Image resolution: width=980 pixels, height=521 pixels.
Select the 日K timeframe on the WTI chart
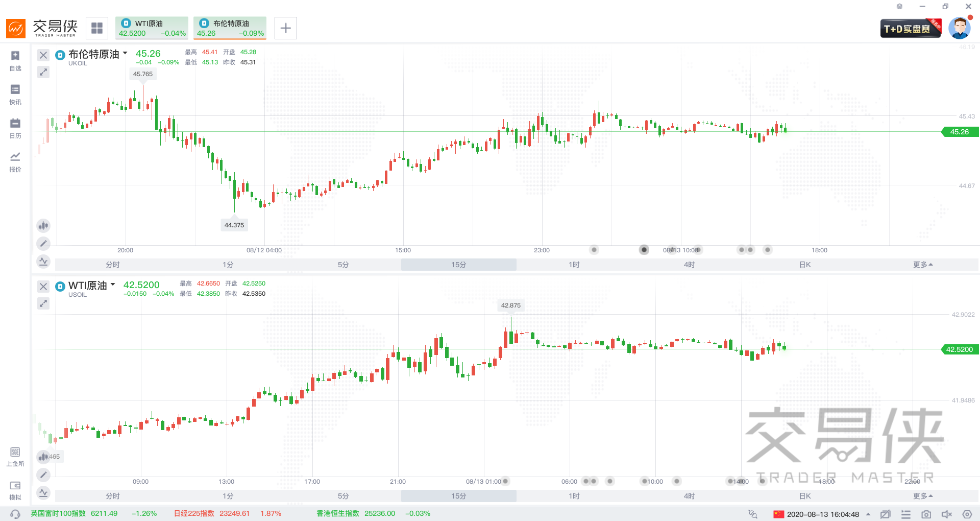[804, 495]
